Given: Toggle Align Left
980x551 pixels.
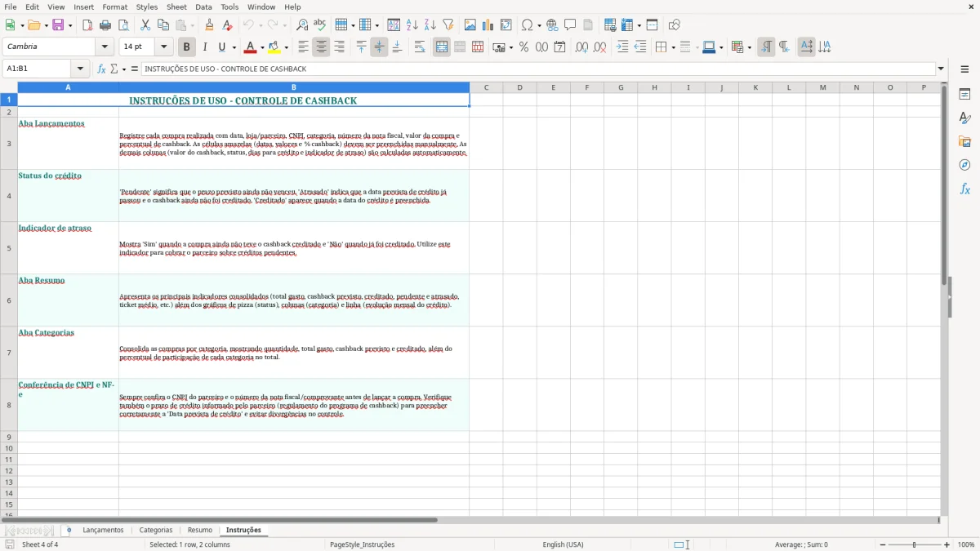Looking at the screenshot, I should (303, 47).
